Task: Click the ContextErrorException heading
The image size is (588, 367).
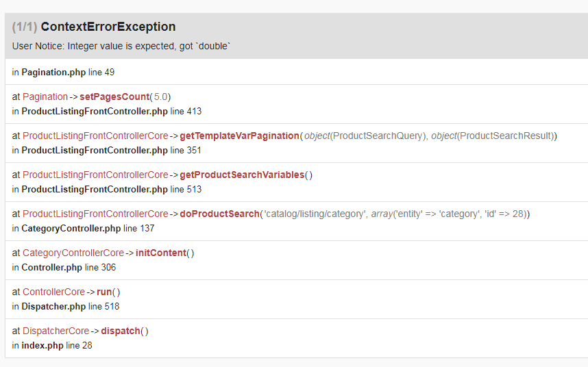Action: (x=108, y=27)
